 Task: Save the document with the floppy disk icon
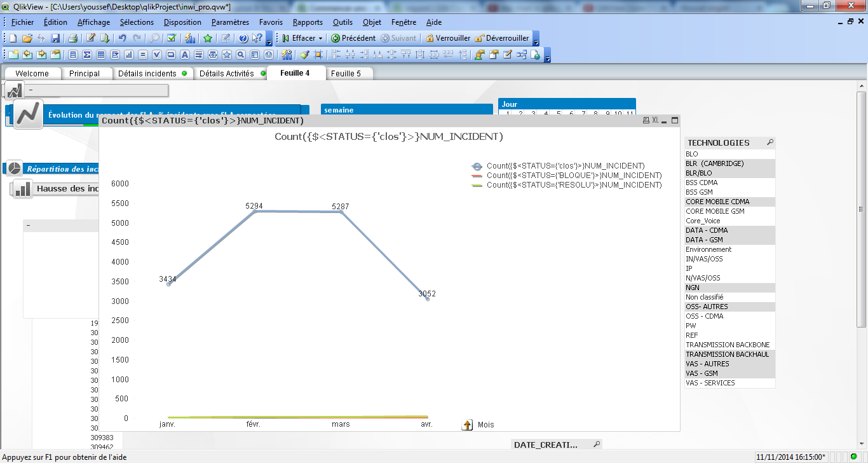[55, 38]
